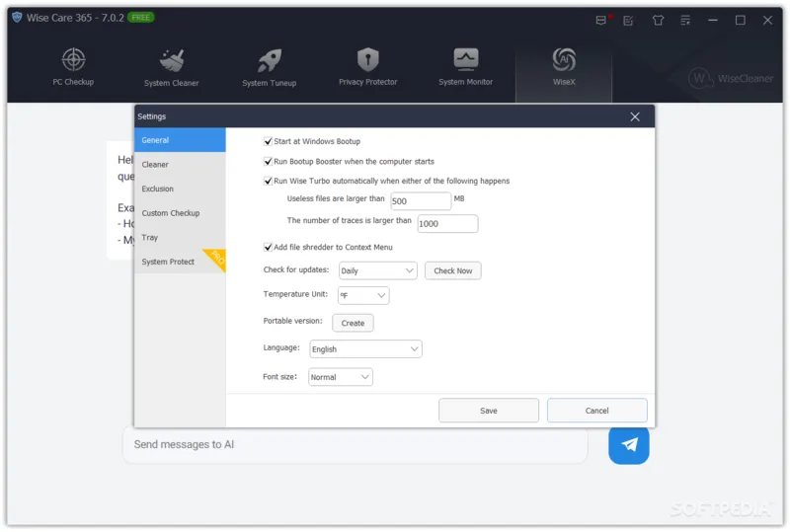This screenshot has width=790, height=532.
Task: Click the paper plane send message button
Action: tap(629, 445)
